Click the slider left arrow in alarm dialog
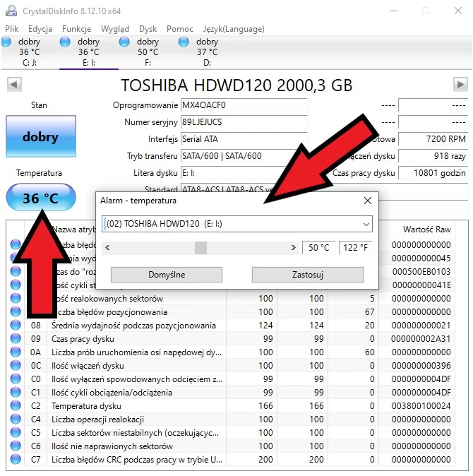The image size is (473, 476). pyautogui.click(x=107, y=248)
